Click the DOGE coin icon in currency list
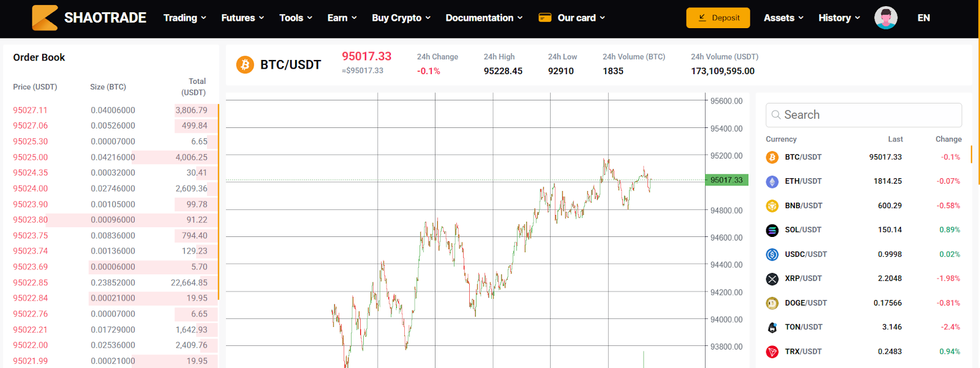The height and width of the screenshot is (368, 980). click(772, 303)
